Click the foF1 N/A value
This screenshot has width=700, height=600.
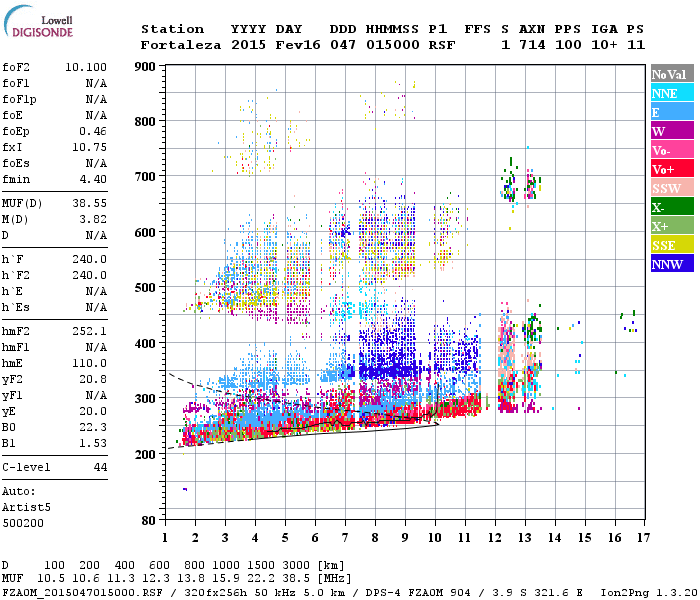96,83
